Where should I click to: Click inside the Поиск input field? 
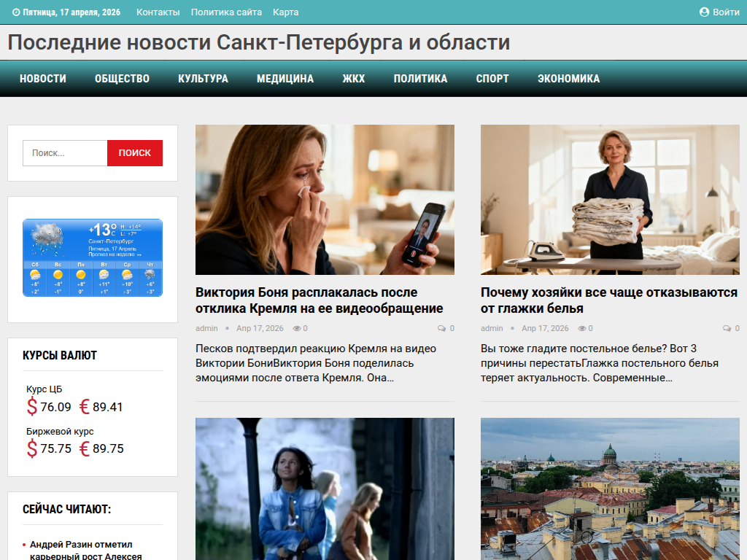65,153
